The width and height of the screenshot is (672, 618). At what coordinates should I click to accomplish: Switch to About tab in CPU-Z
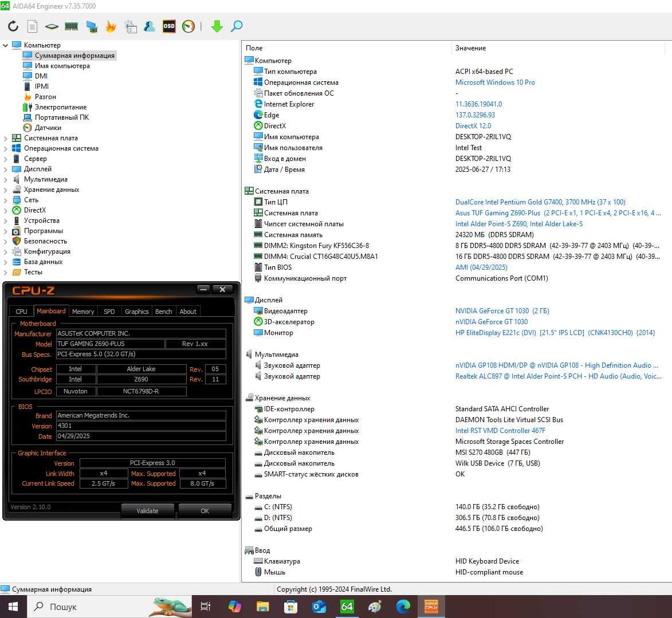pos(188,312)
